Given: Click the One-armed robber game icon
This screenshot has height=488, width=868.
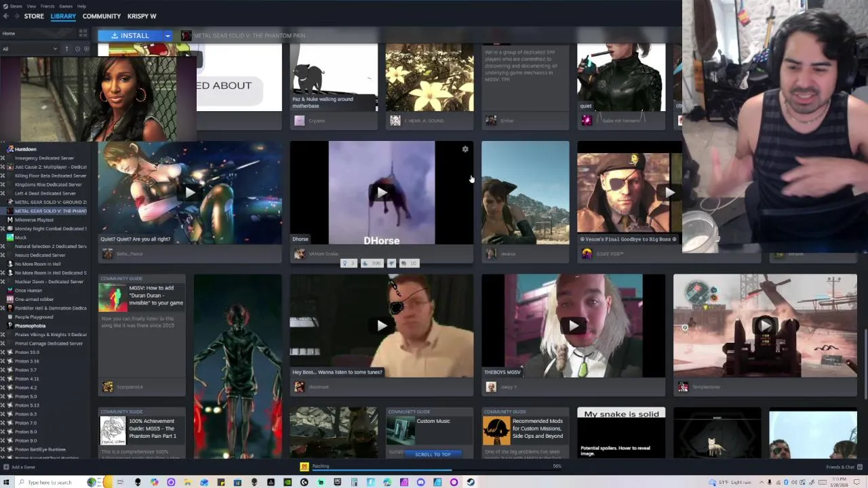Looking at the screenshot, I should [x=10, y=299].
